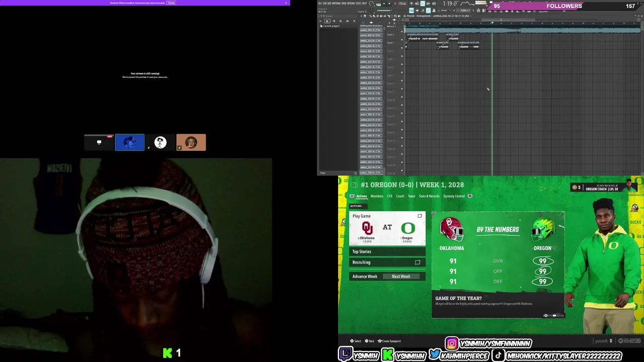This screenshot has width=644, height=362.
Task: Open the Recruiting menu entry
Action: point(387,262)
